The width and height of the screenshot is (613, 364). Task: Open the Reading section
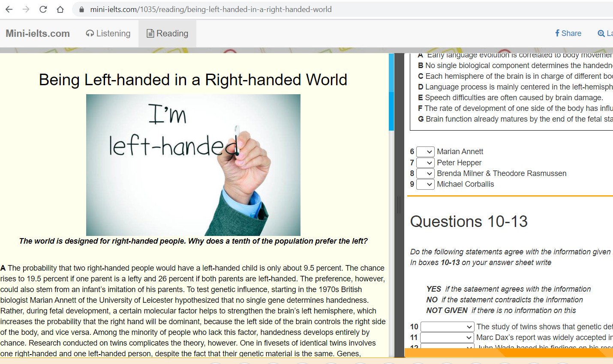pyautogui.click(x=167, y=33)
